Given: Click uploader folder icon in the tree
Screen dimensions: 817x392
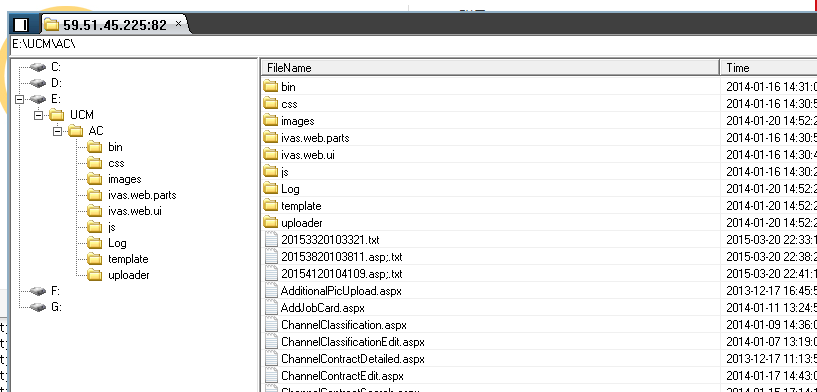Looking at the screenshot, I should pos(94,275).
